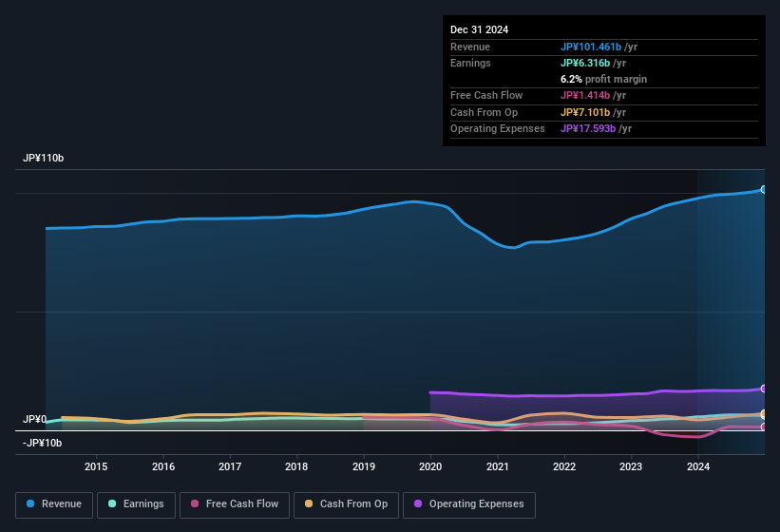
Task: Click the 2017 x-axis label
Action: tap(230, 466)
